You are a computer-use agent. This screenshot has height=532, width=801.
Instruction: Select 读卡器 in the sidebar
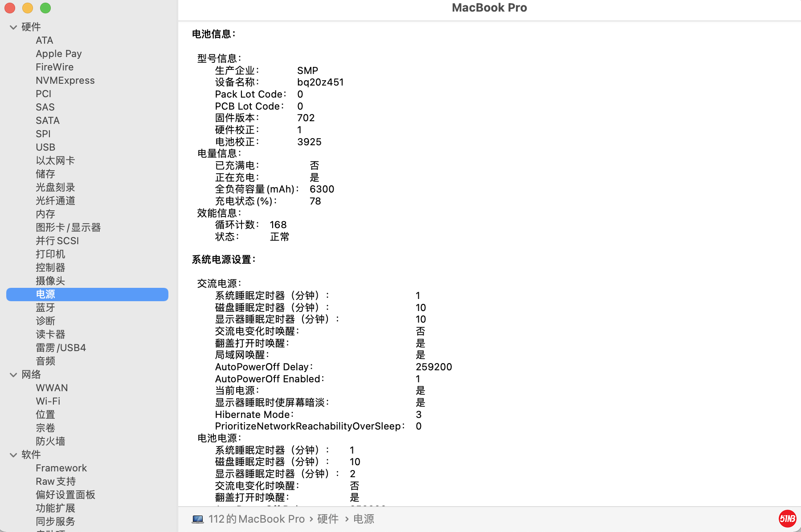[50, 335]
